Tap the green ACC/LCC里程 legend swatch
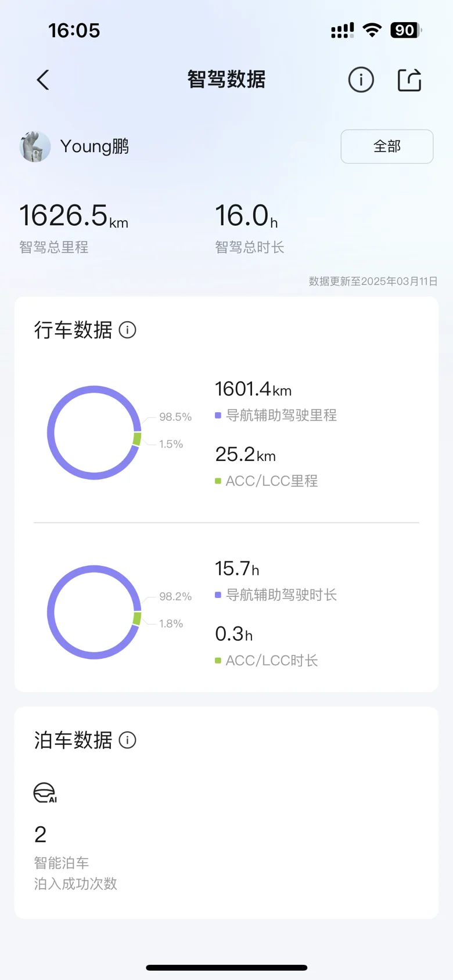The image size is (453, 980). coord(218,481)
